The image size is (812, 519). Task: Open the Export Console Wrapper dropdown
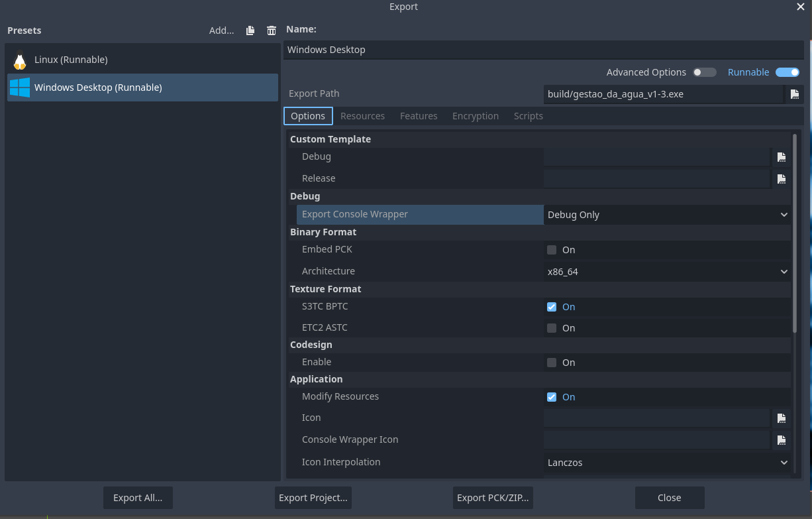pyautogui.click(x=667, y=215)
